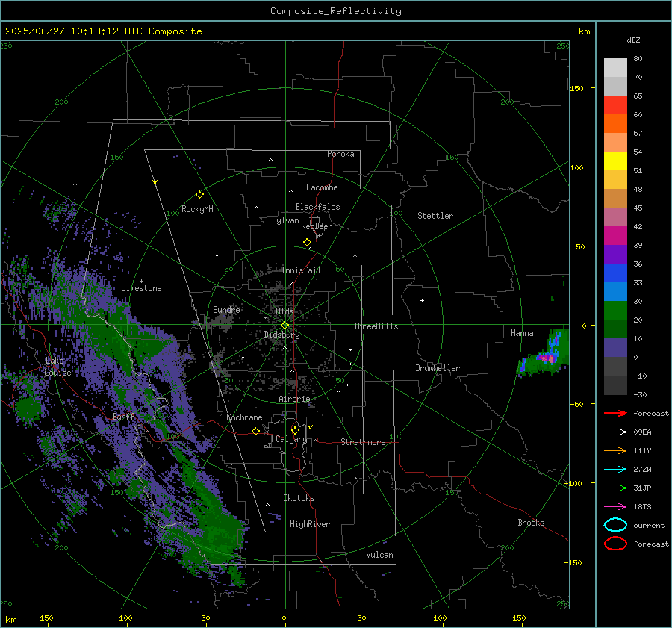Click the 2025/06/27 10:18:12 UTC Composite timestamp
This screenshot has height=628, width=672.
click(x=103, y=31)
